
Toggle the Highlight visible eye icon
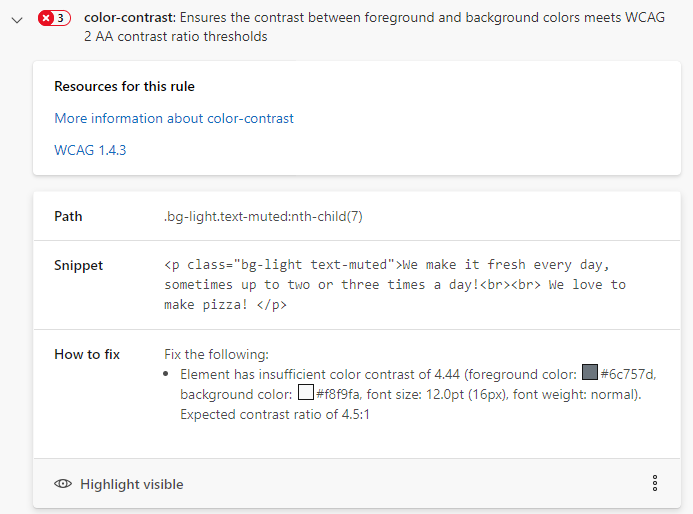point(64,484)
